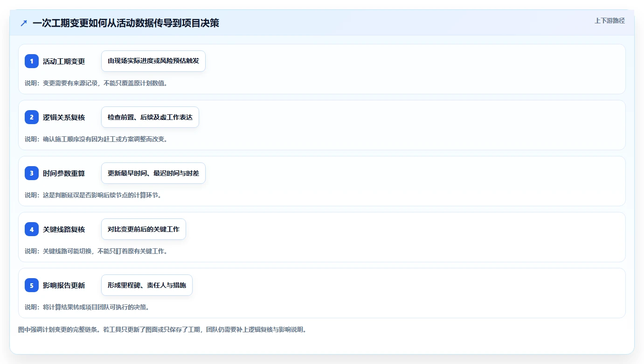Click the step 5 number badge
This screenshot has height=364, width=644.
click(32, 285)
